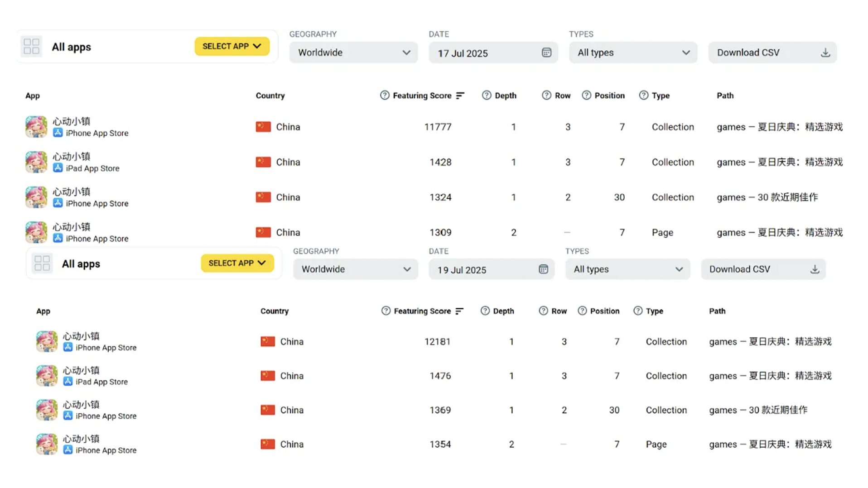The image size is (868, 488).
Task: Click the All apps grid icon above score 12181
Action: click(42, 263)
